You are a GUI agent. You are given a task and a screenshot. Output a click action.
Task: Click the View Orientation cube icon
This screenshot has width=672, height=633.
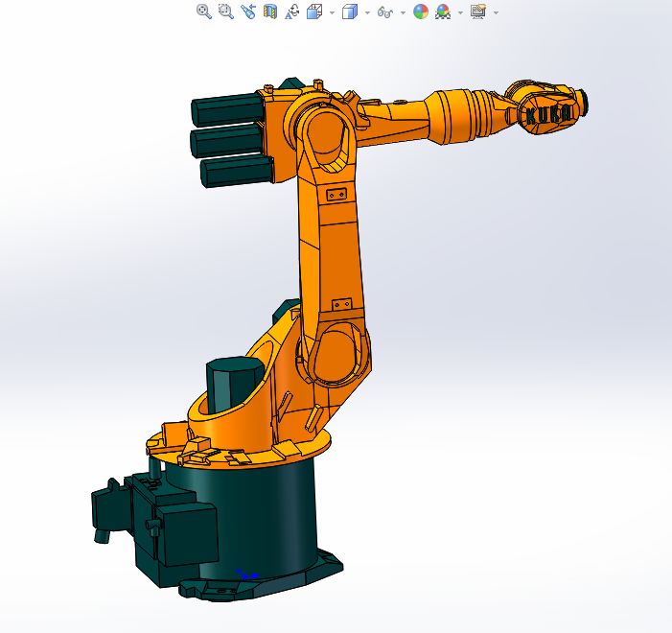(x=314, y=12)
